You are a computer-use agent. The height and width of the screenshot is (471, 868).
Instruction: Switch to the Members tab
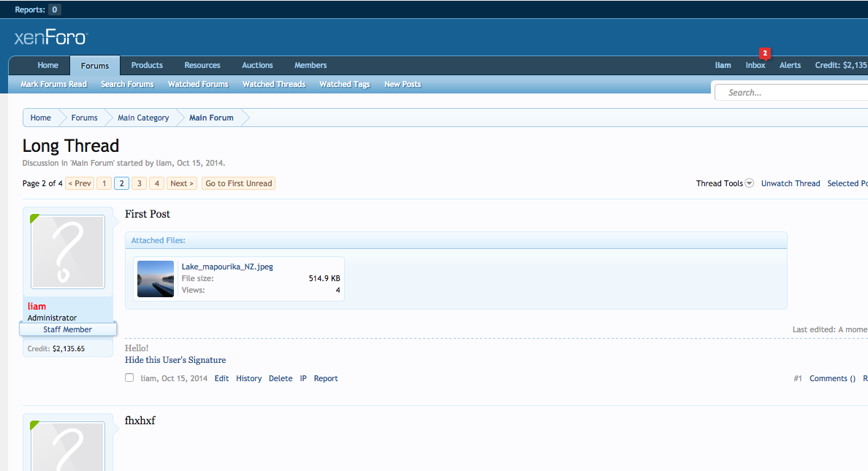(x=310, y=65)
